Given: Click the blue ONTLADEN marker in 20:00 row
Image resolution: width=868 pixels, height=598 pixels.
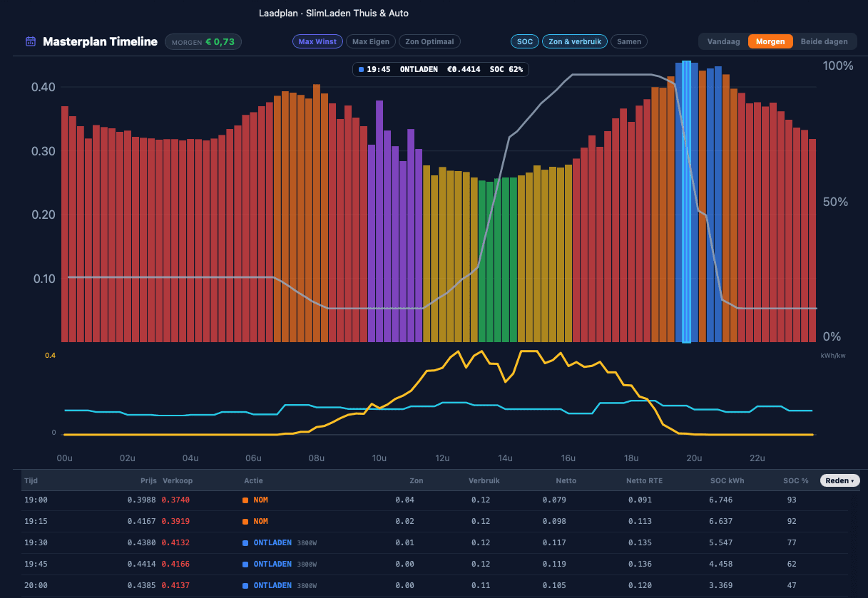Looking at the screenshot, I should pos(245,586).
